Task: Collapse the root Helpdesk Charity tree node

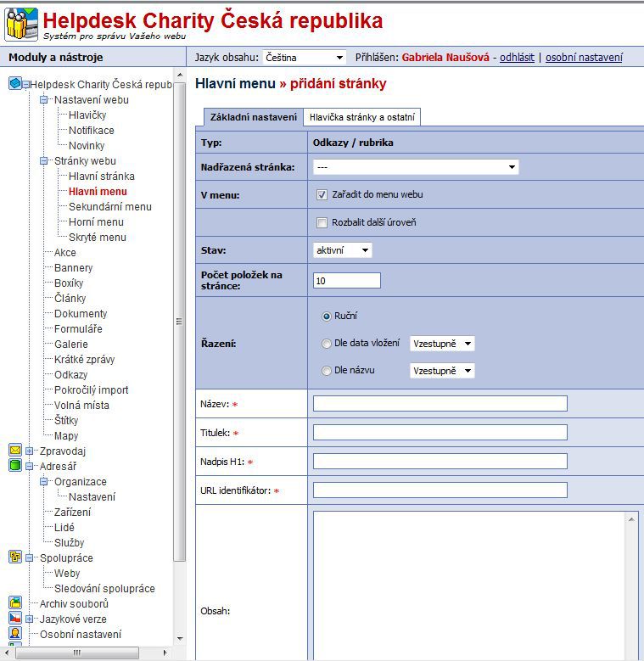Action: 26,85
